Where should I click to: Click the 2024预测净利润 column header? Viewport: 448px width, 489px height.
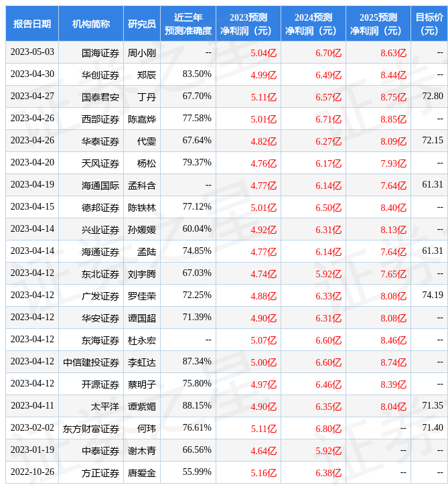click(x=313, y=23)
